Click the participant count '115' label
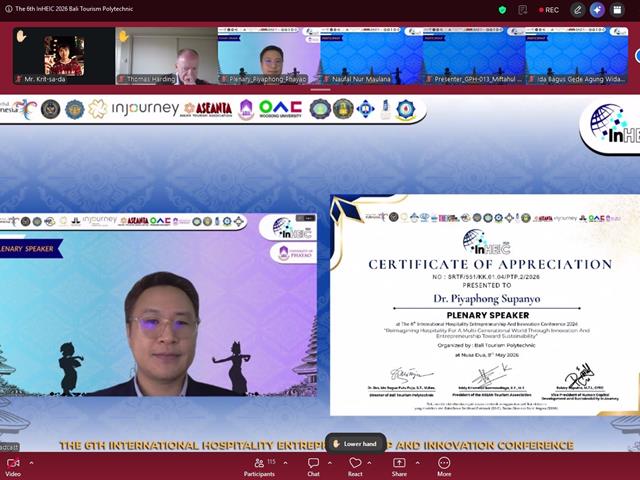The width and height of the screenshot is (640, 480). click(x=271, y=462)
